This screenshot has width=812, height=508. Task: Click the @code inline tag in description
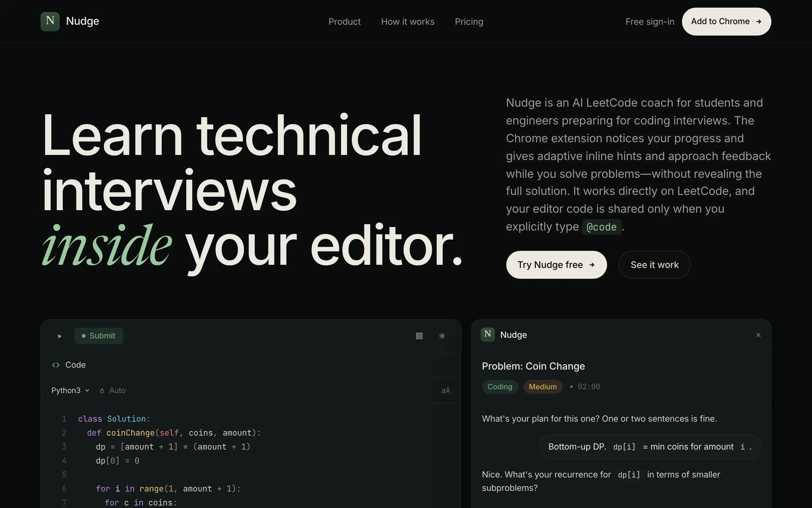point(602,227)
